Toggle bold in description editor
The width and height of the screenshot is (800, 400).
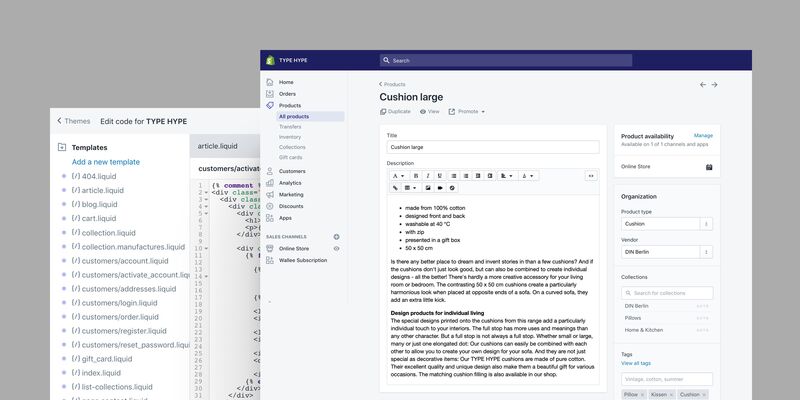pyautogui.click(x=416, y=176)
